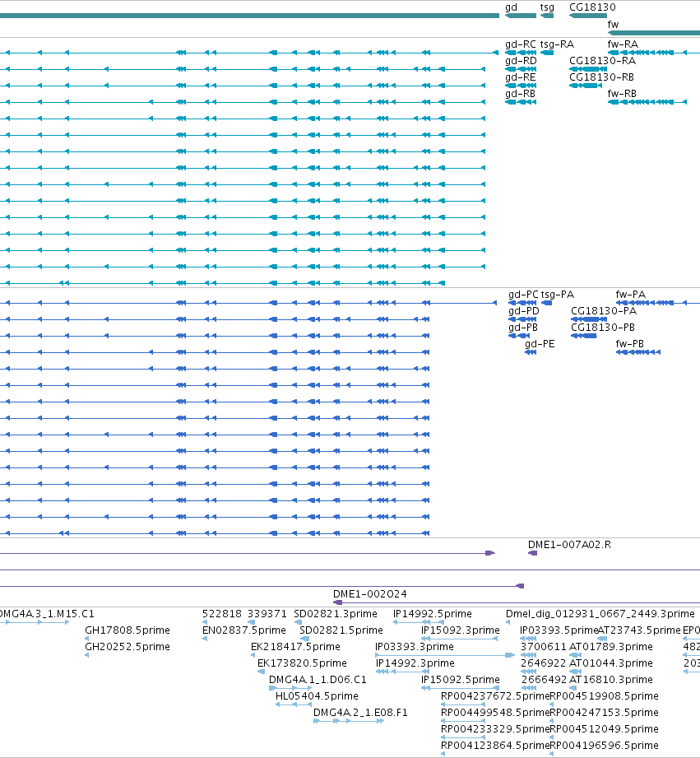Select feature 2666492
This screenshot has height=758, width=700.
(x=544, y=680)
